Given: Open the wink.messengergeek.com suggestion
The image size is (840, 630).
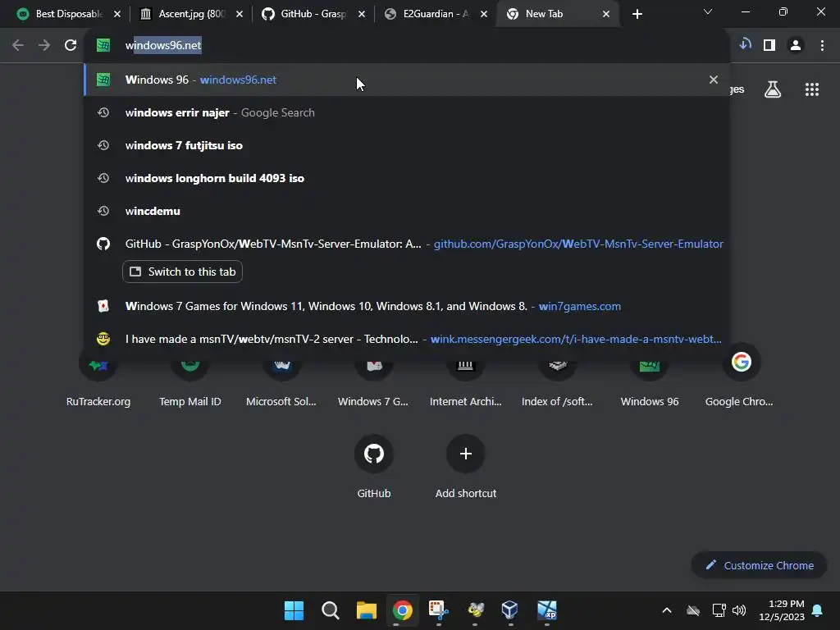Looking at the screenshot, I should [407, 339].
